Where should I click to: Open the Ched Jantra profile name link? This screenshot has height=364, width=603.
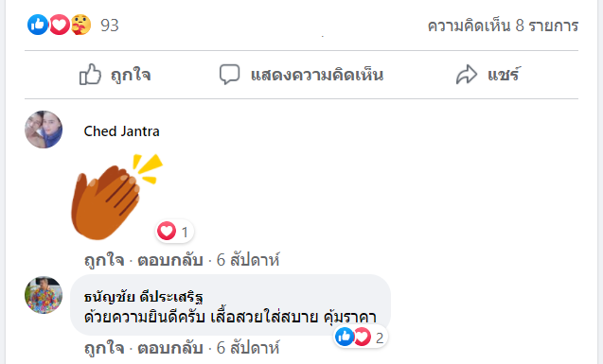[121, 131]
